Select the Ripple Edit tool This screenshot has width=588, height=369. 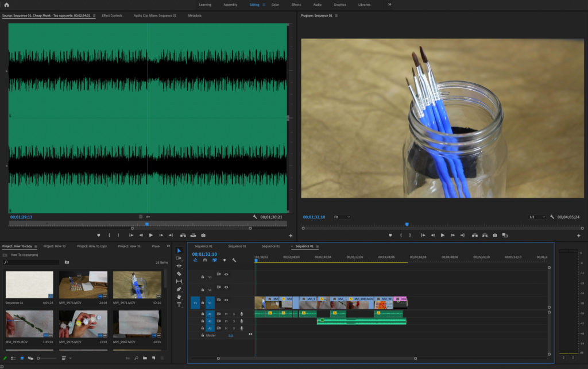coord(179,266)
